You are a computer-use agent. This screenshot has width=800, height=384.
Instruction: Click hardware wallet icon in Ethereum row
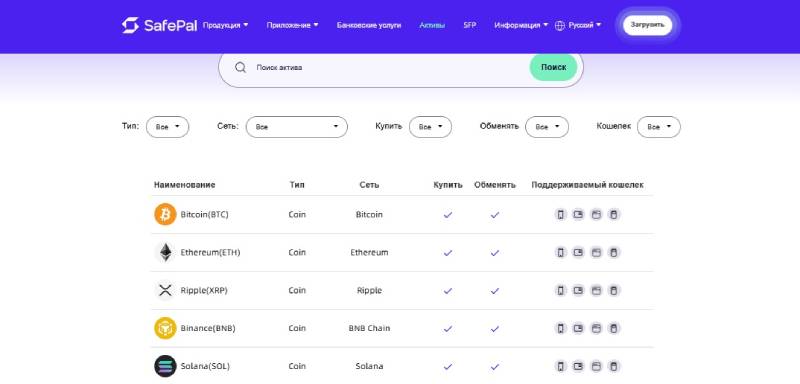614,252
